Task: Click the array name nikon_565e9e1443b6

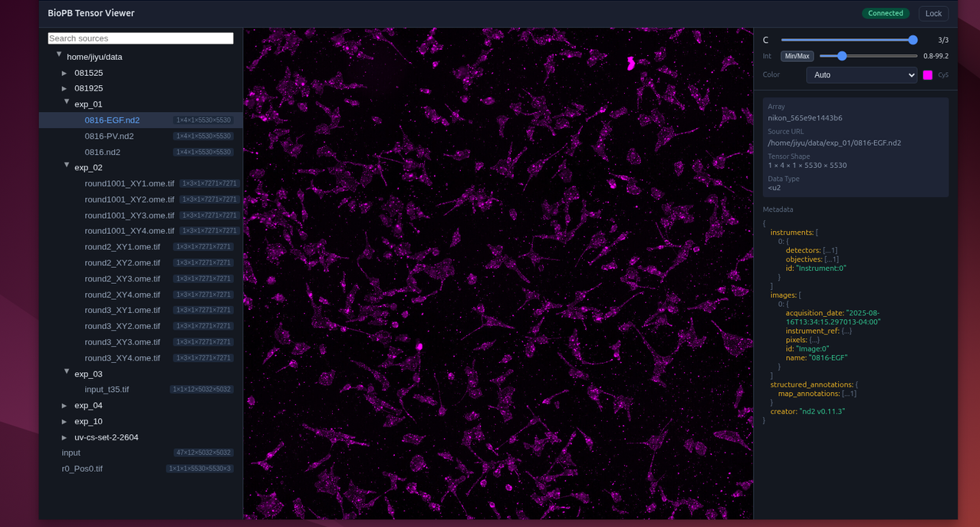Action: click(x=805, y=118)
